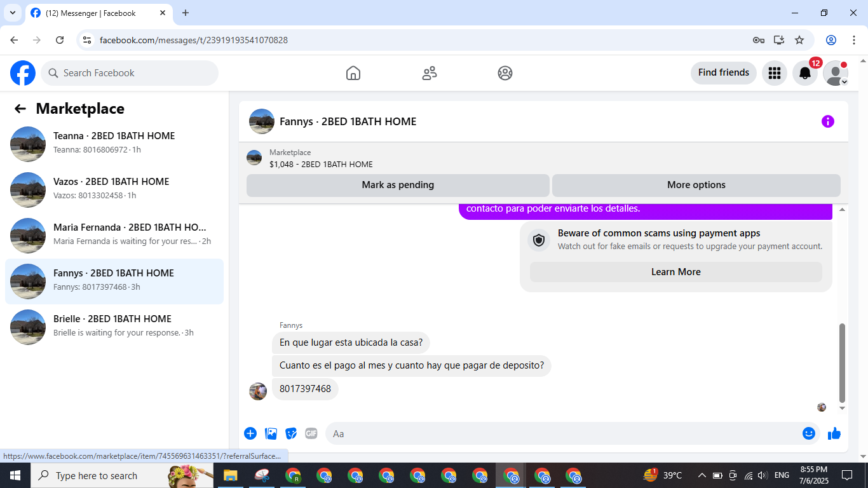The width and height of the screenshot is (868, 488).
Task: Open the emoji picker smiley icon
Action: click(x=808, y=433)
